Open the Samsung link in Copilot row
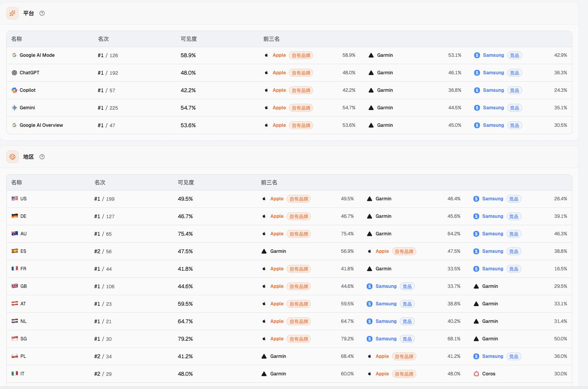 click(x=493, y=90)
